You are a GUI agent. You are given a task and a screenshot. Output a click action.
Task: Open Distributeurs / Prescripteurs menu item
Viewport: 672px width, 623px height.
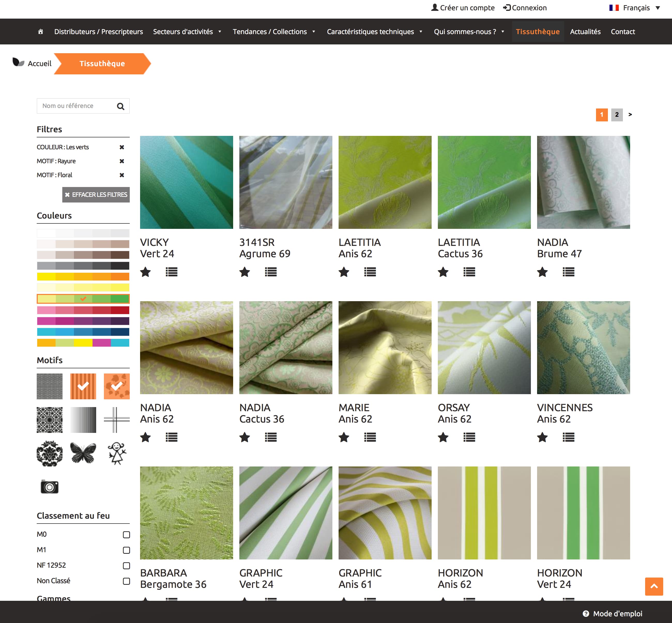98,32
